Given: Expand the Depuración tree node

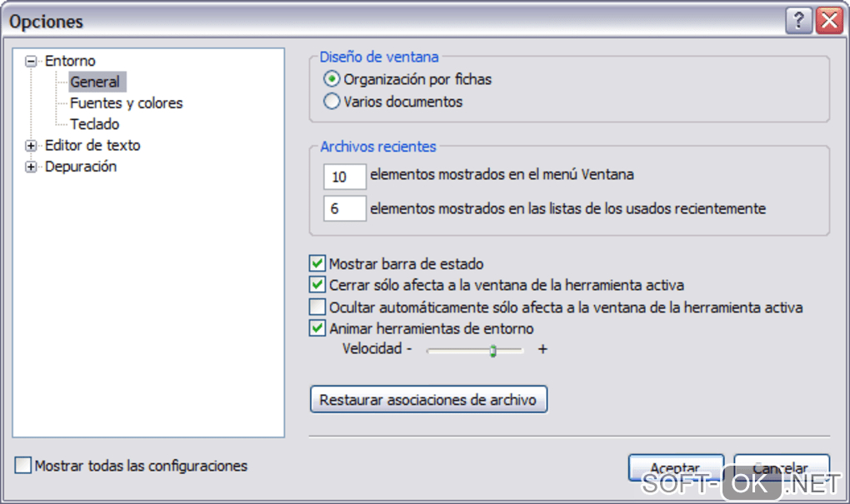Looking at the screenshot, I should coord(32,167).
